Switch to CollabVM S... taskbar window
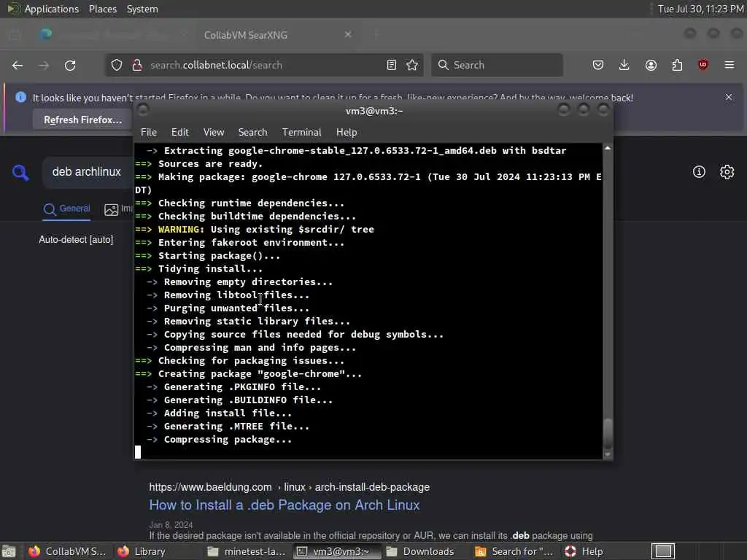Viewport: 747px width, 560px height. tap(67, 551)
